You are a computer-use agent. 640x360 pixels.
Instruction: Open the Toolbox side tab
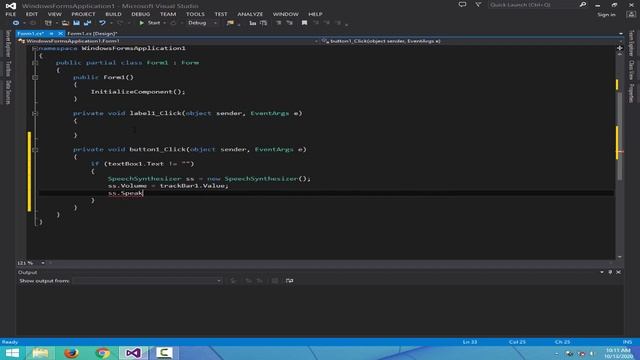click(8, 69)
